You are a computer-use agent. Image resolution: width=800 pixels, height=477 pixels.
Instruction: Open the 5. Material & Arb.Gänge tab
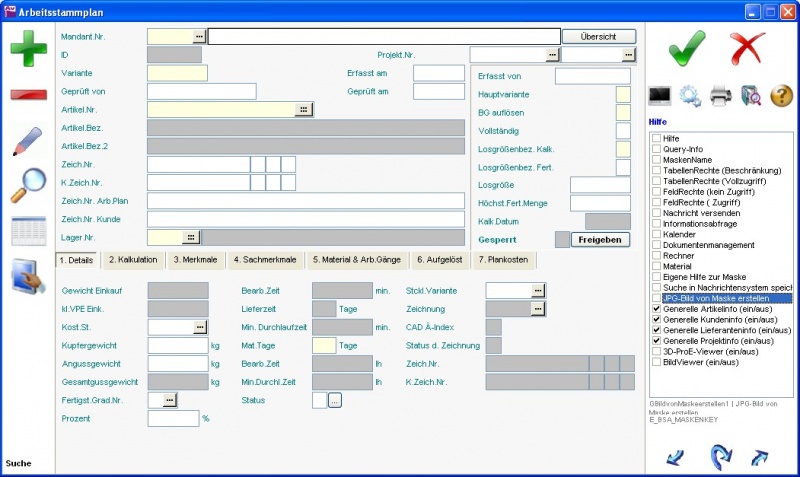[357, 260]
